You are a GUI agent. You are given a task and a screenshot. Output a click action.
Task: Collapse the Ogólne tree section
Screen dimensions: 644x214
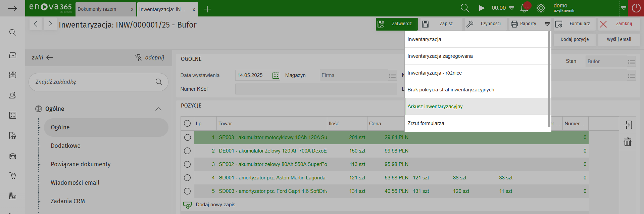[x=158, y=109]
